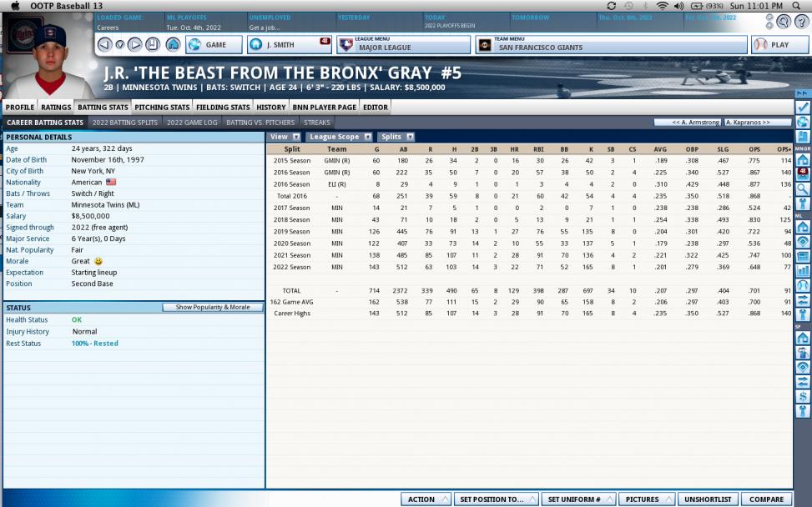
Task: Open the San Francisco Giants team menu
Action: 612,44
